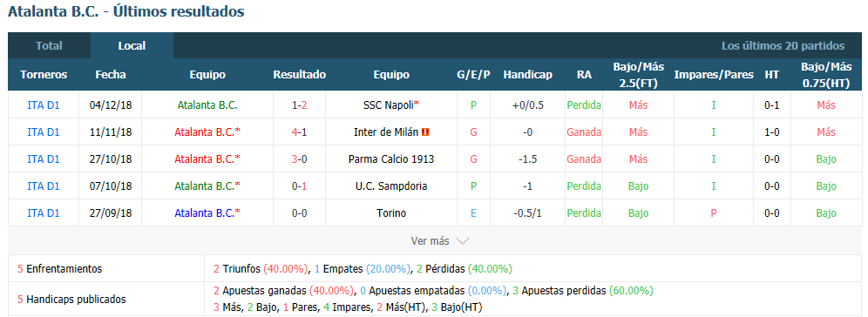Open ITA D1 link for 04/12/18 match

[44, 105]
